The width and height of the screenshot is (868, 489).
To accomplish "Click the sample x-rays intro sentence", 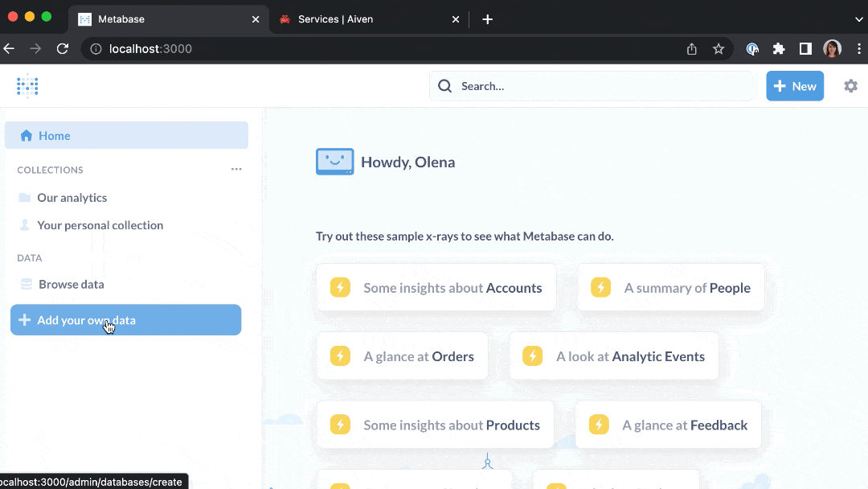I will 465,236.
